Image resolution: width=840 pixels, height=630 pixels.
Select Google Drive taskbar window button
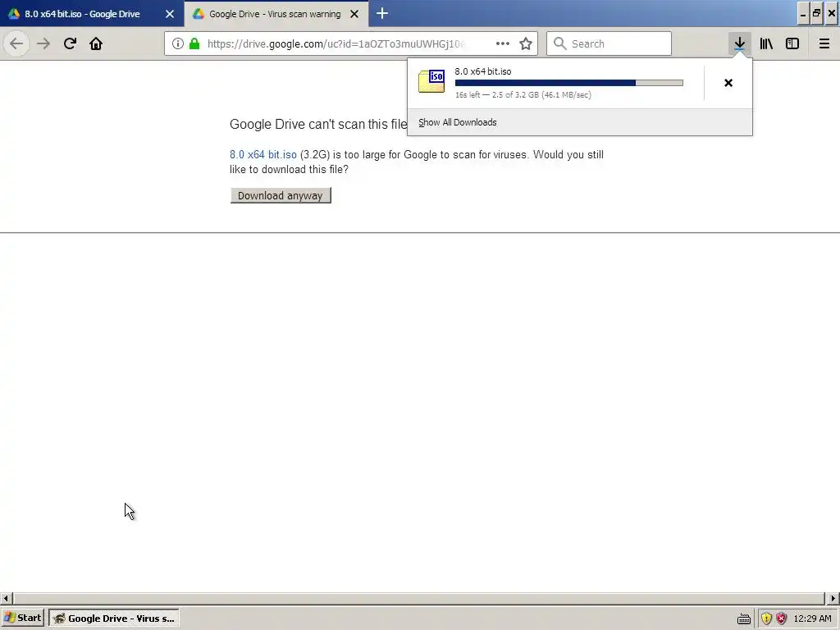click(x=113, y=619)
